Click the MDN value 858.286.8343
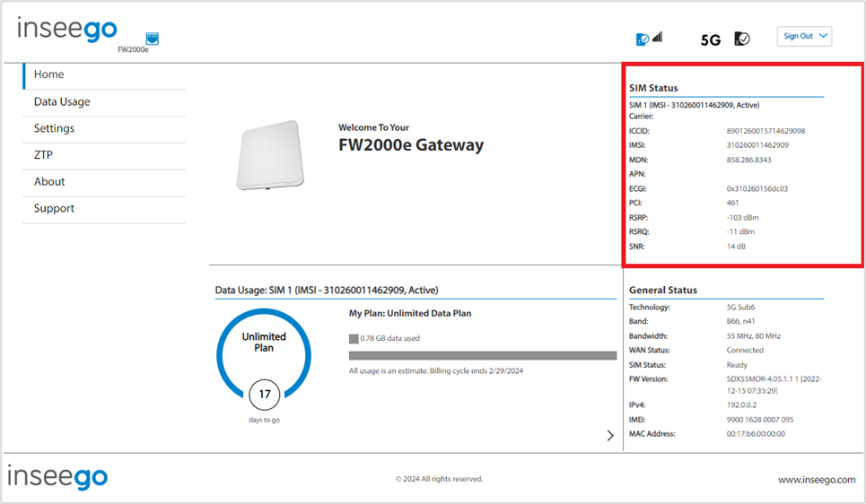 click(x=748, y=161)
